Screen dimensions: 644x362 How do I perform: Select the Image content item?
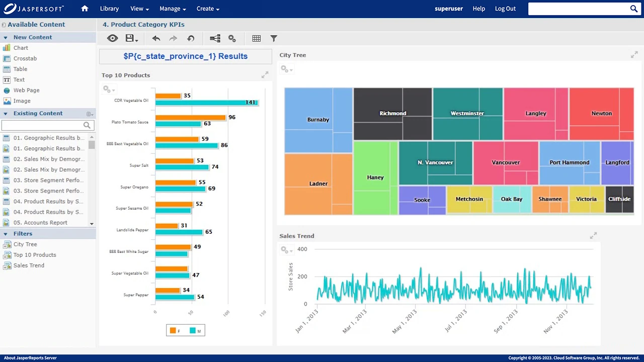click(22, 101)
